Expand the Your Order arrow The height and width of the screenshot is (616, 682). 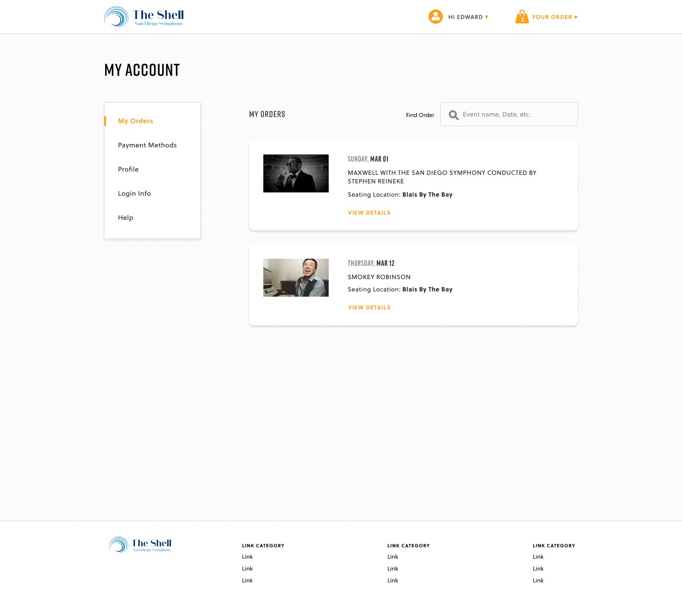tap(576, 17)
